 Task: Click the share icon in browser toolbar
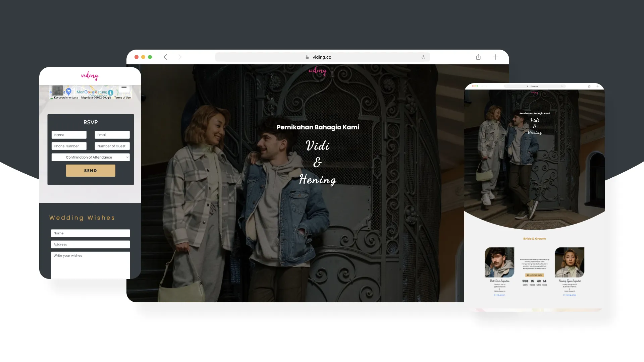pyautogui.click(x=478, y=57)
